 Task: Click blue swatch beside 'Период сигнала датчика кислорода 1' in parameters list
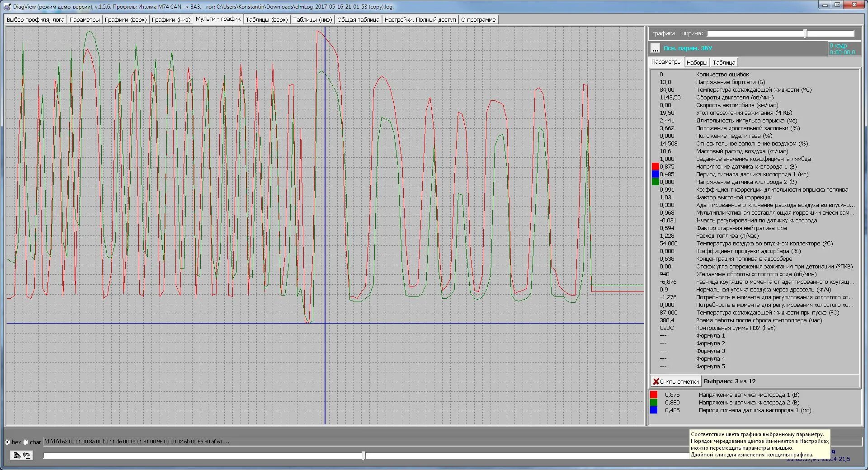tap(655, 174)
